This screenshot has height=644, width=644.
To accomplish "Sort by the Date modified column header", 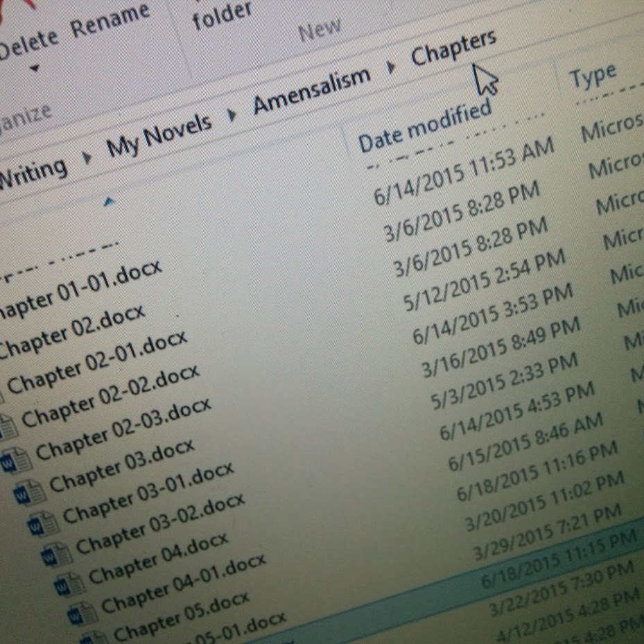I will [x=425, y=126].
